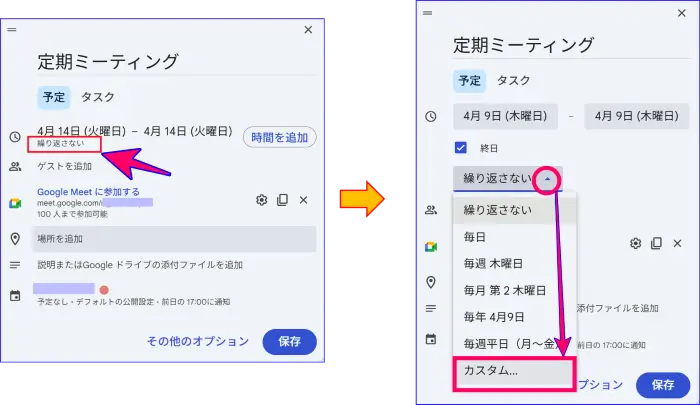
Task: Click calendar icon in left dialog
Action: tap(15, 296)
